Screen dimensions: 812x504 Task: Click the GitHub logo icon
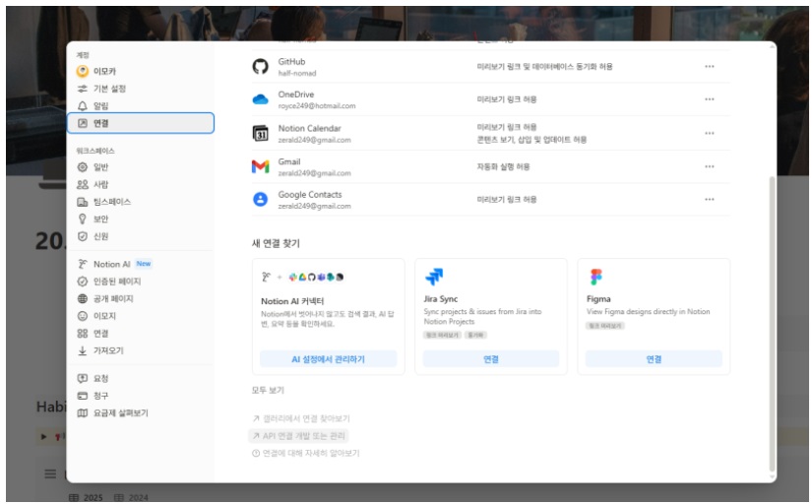coord(261,66)
